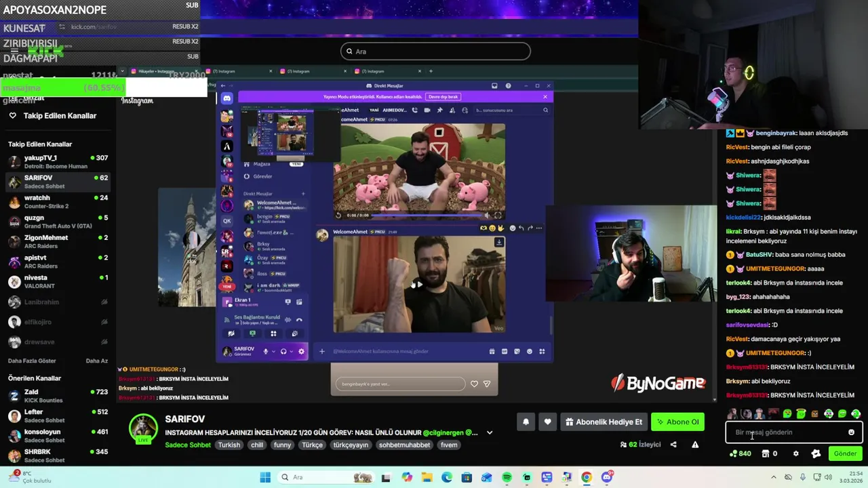The image size is (868, 488).
Task: Click the SHRBRK recommended channel
Action: click(58, 455)
